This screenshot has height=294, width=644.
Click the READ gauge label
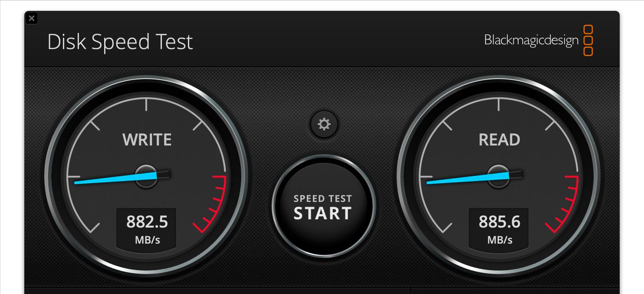[x=499, y=140]
